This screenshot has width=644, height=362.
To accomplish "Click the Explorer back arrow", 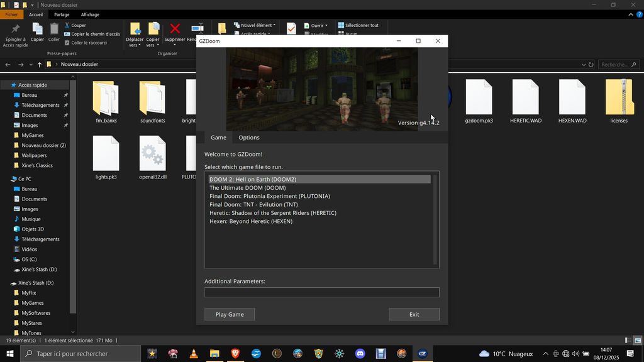I will 8,65.
